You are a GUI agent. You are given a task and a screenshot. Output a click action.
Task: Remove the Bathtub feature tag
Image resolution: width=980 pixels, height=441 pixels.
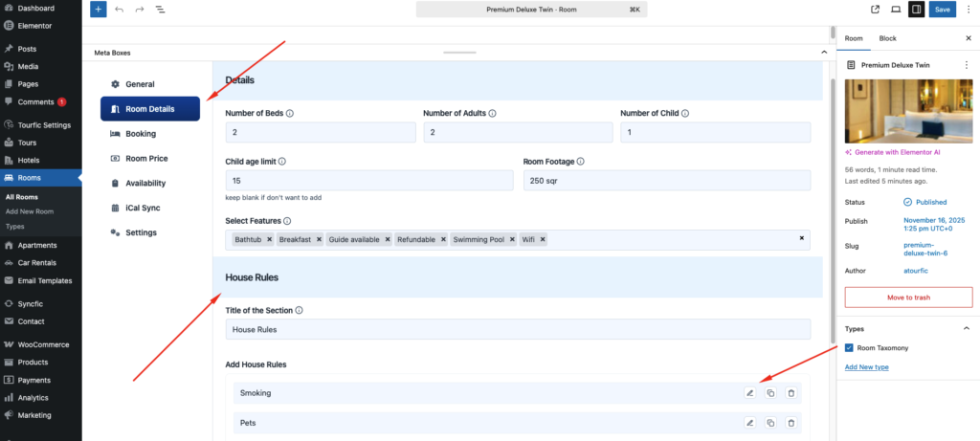tap(269, 239)
